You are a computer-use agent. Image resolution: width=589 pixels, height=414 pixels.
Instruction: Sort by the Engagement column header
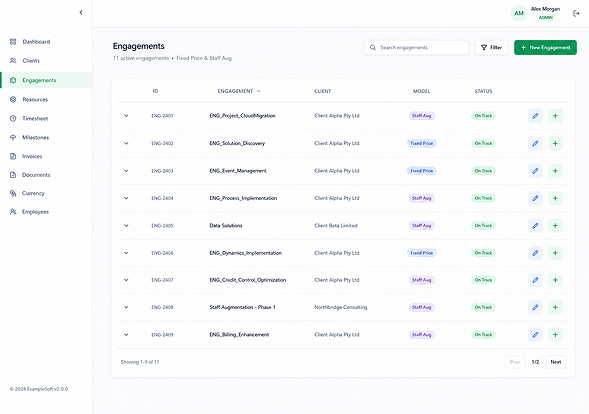click(239, 91)
